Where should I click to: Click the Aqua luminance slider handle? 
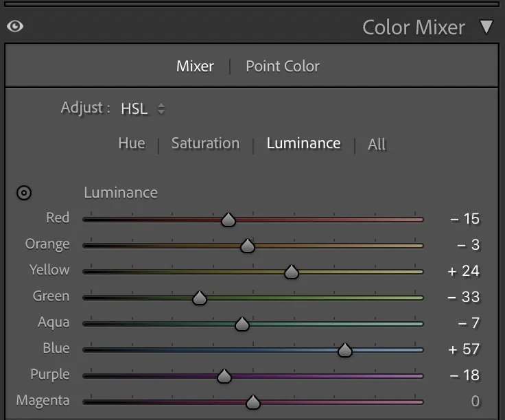click(242, 324)
